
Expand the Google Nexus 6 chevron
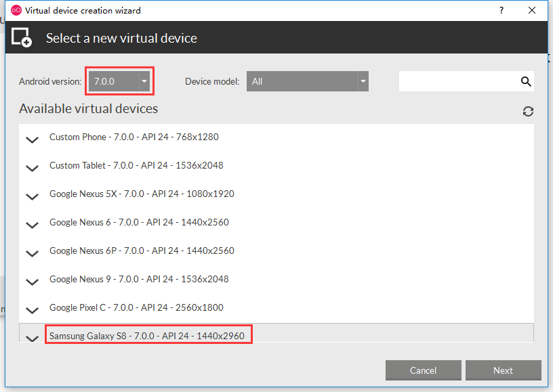tap(32, 225)
